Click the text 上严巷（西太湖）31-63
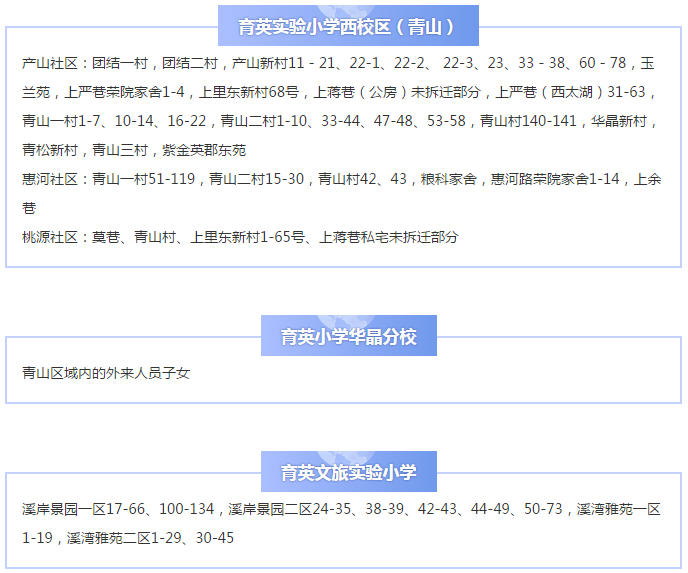The height and width of the screenshot is (573, 688). [x=570, y=92]
